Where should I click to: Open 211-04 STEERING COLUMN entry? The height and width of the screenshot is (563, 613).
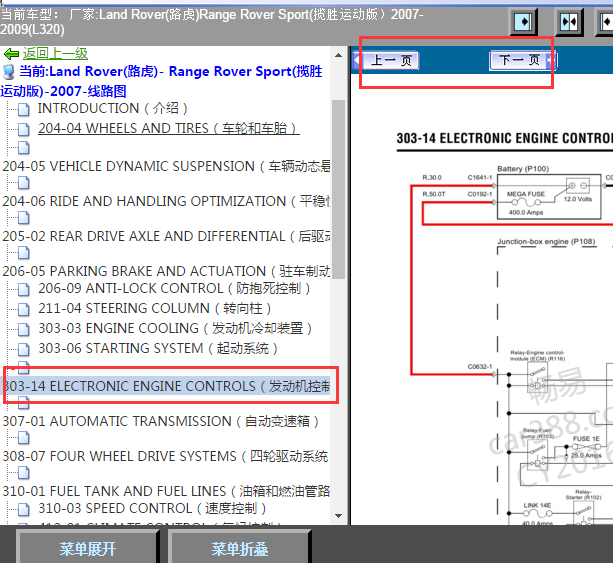click(x=154, y=308)
